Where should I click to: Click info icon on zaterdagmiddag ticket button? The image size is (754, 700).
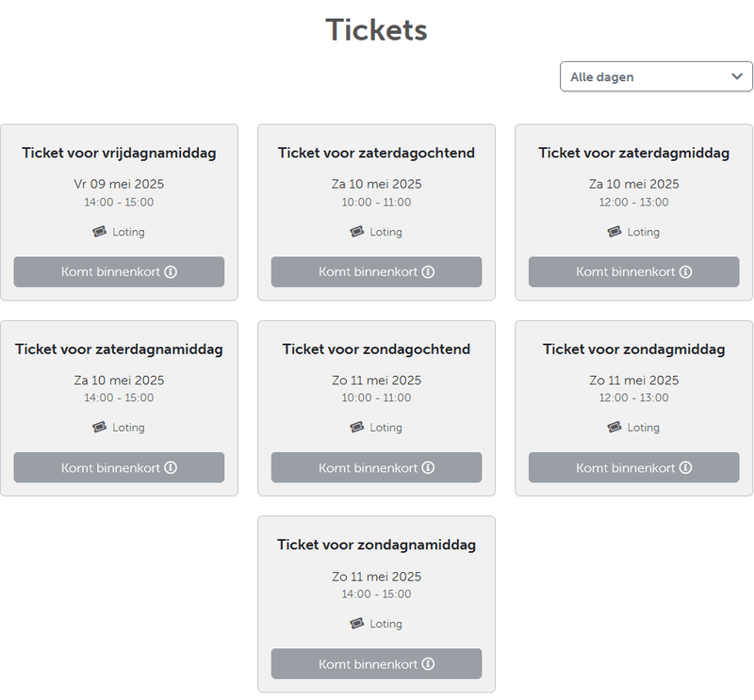tap(685, 272)
